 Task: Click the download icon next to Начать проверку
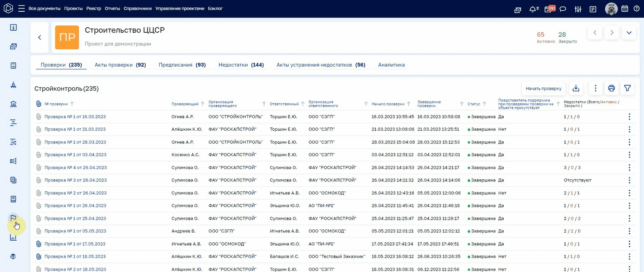click(576, 88)
